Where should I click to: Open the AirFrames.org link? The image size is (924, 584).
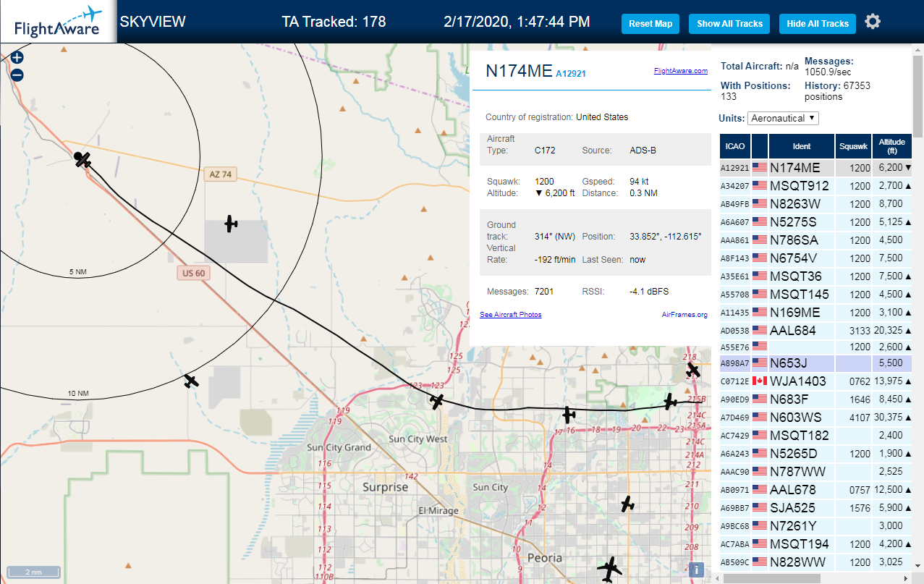click(684, 315)
